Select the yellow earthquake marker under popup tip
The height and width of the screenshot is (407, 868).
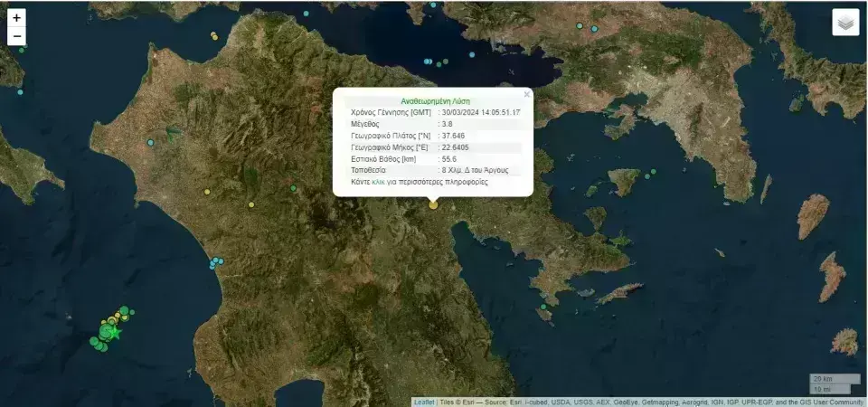(x=433, y=204)
